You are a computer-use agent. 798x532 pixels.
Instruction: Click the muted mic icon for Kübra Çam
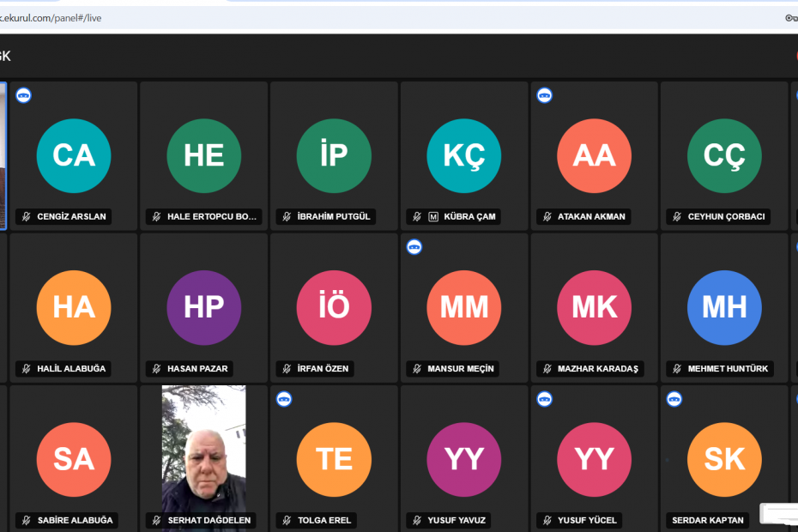(417, 217)
